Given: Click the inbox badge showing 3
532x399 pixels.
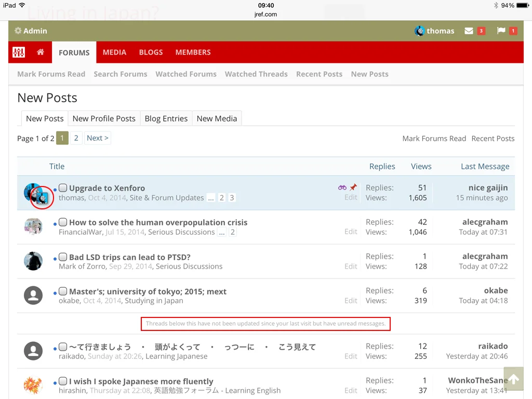Looking at the screenshot, I should click(x=481, y=31).
